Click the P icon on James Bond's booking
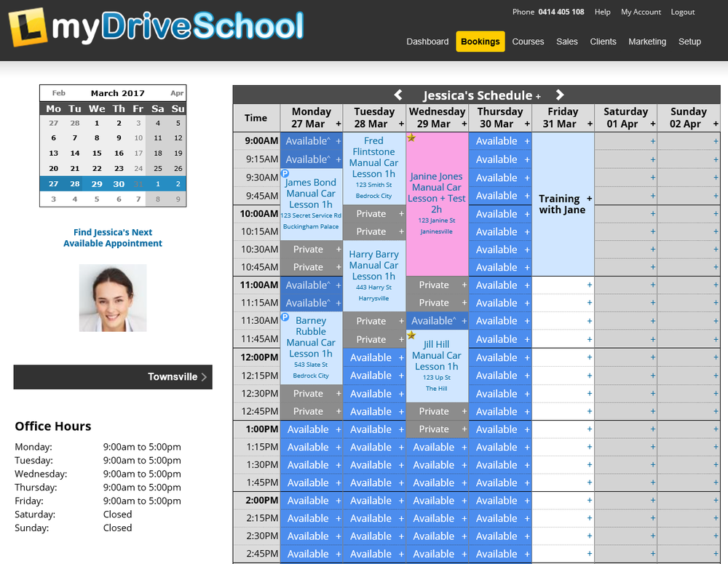The height and width of the screenshot is (564, 728). tap(285, 173)
